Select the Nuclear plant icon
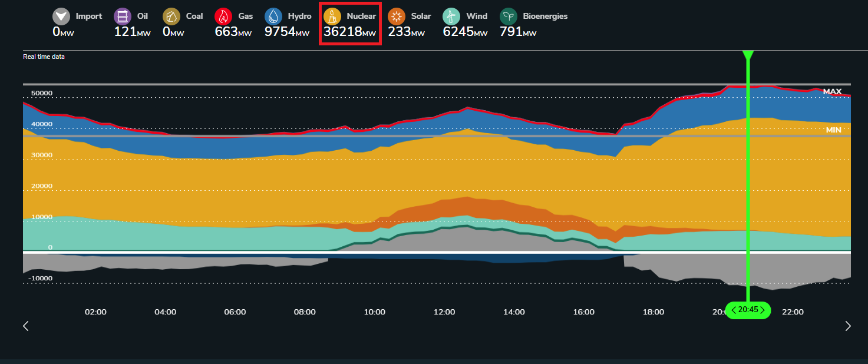Screen dimensions: 868x364 (332, 16)
